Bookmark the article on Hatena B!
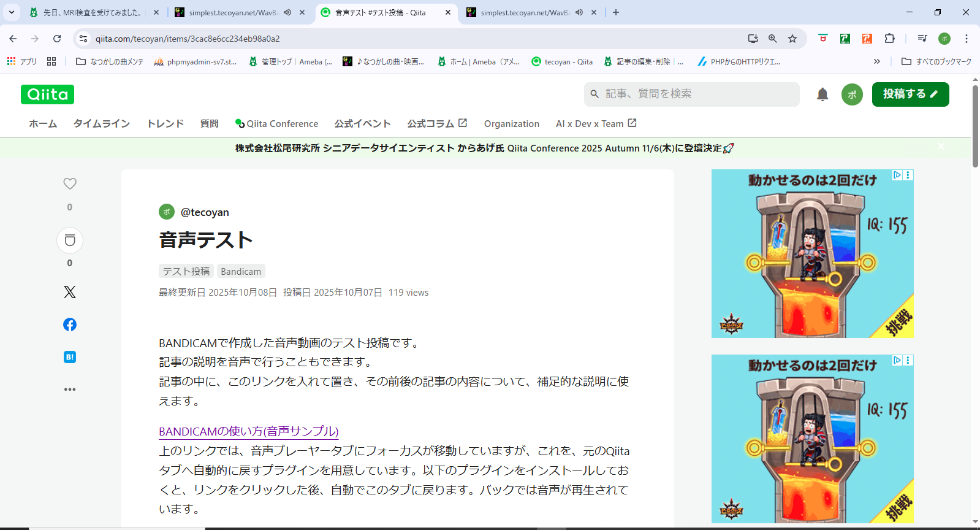This screenshot has width=980, height=530. click(70, 357)
